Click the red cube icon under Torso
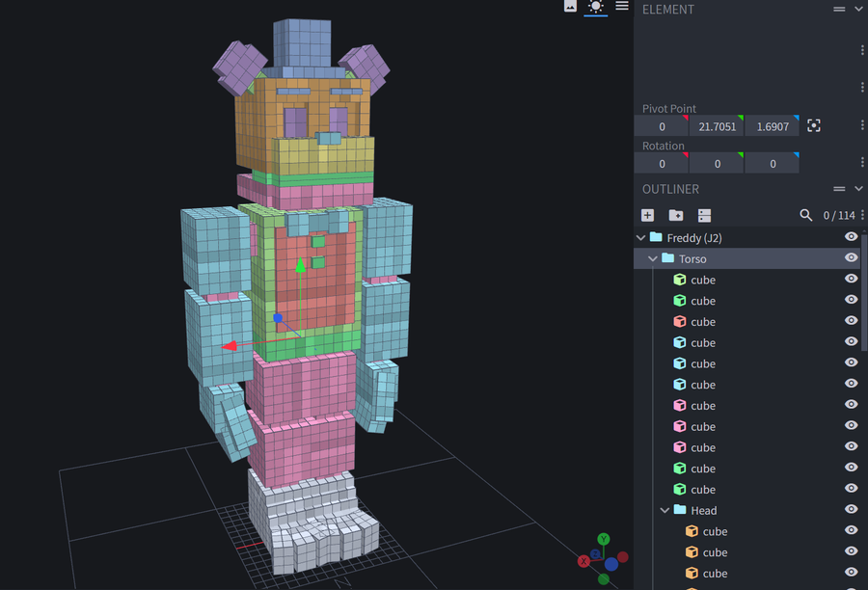This screenshot has height=590, width=868. pos(680,322)
